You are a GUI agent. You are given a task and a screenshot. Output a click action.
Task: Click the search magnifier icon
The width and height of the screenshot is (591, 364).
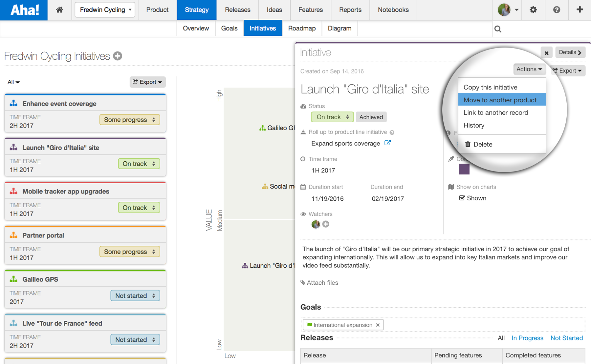498,29
